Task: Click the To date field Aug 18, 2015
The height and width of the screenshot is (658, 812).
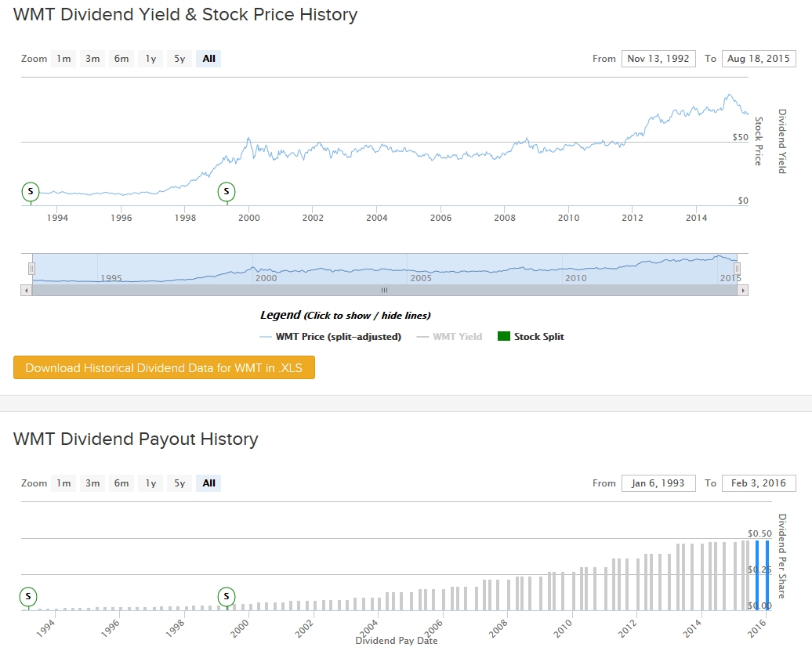Action: 759,59
